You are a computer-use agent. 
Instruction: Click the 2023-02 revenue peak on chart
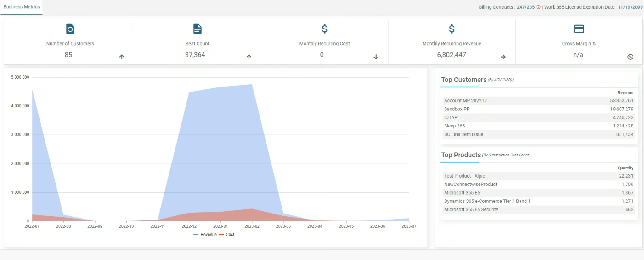pos(252,84)
